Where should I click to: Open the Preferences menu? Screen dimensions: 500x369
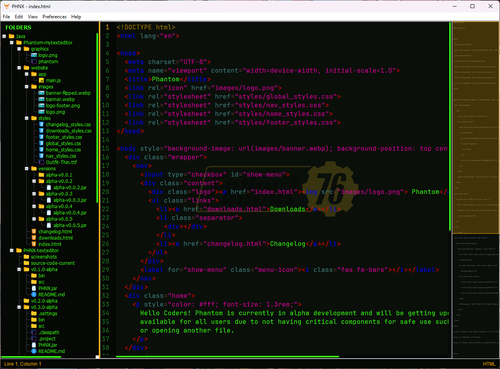point(54,17)
